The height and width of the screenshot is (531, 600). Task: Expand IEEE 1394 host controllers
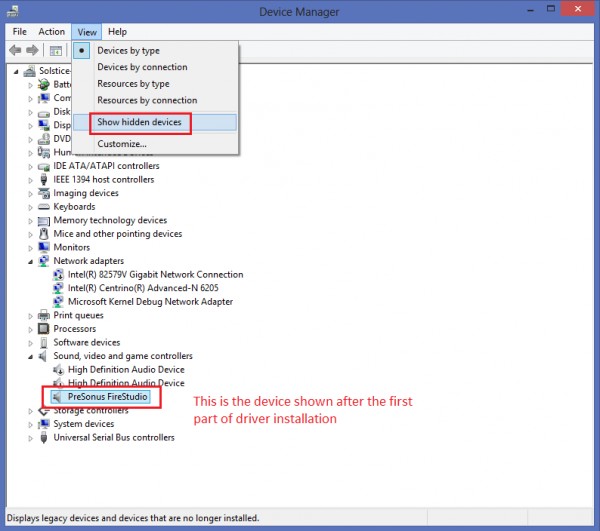30,180
